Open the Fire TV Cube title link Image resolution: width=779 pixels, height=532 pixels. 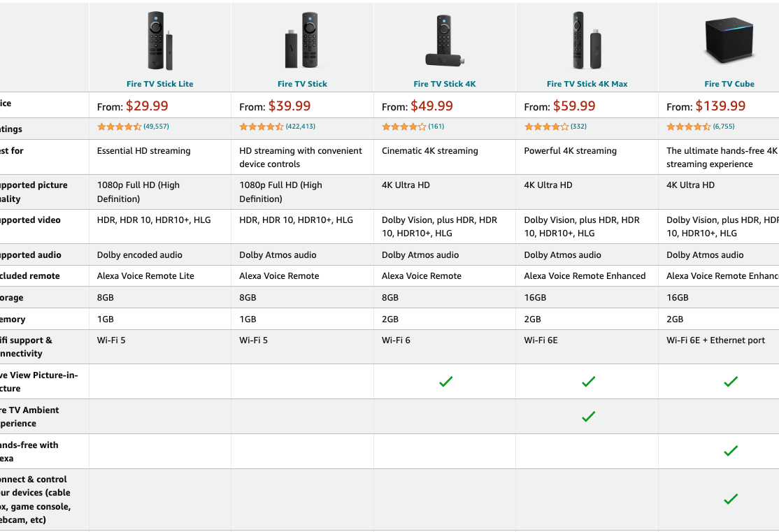tap(729, 84)
